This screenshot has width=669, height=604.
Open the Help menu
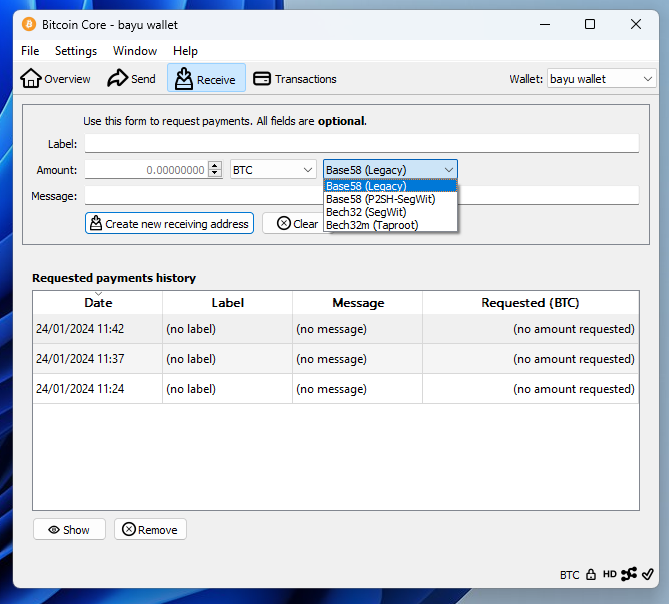click(x=185, y=51)
